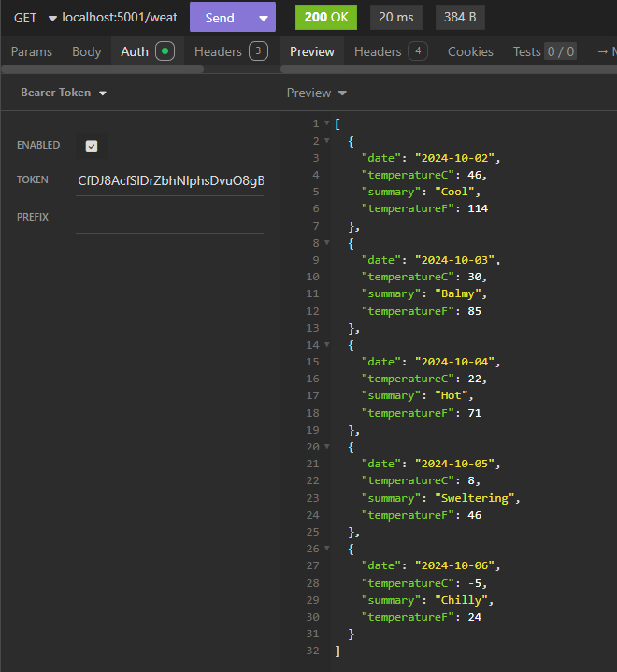617x672 pixels.
Task: Send the request
Action: [x=220, y=18]
